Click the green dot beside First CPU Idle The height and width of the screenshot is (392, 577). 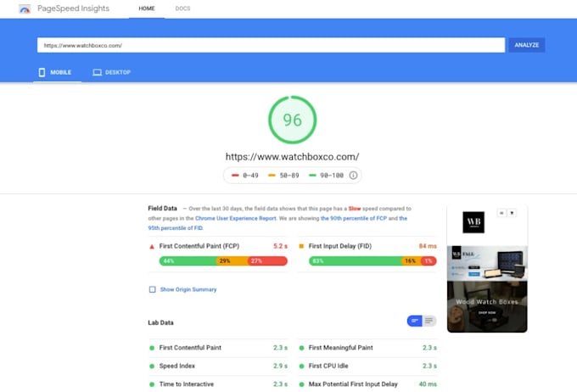click(x=301, y=367)
